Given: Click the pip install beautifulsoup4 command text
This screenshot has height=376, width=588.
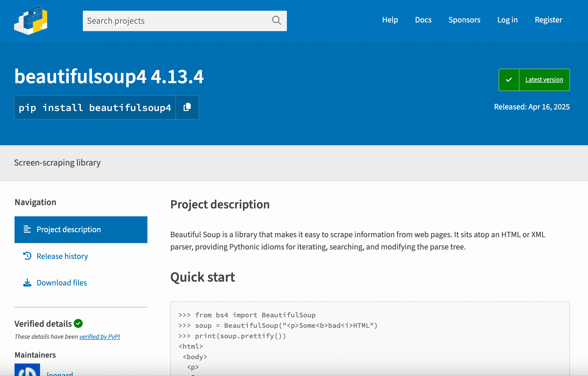Looking at the screenshot, I should 95,107.
